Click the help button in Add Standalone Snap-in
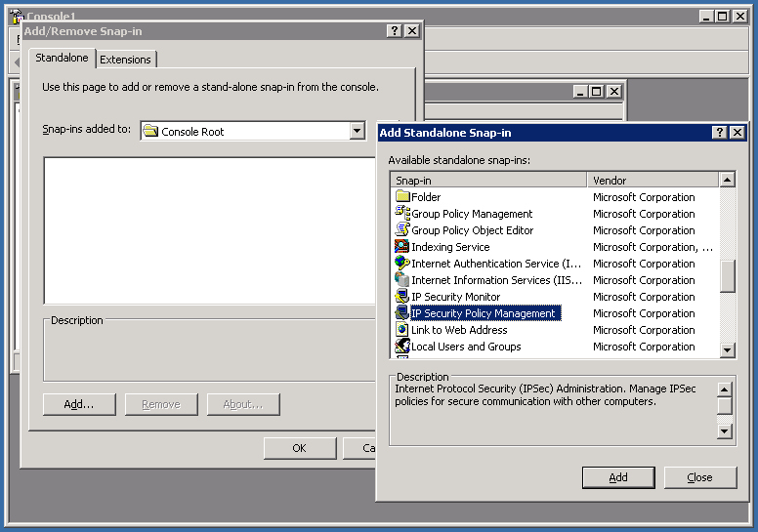The height and width of the screenshot is (532, 758). (719, 133)
